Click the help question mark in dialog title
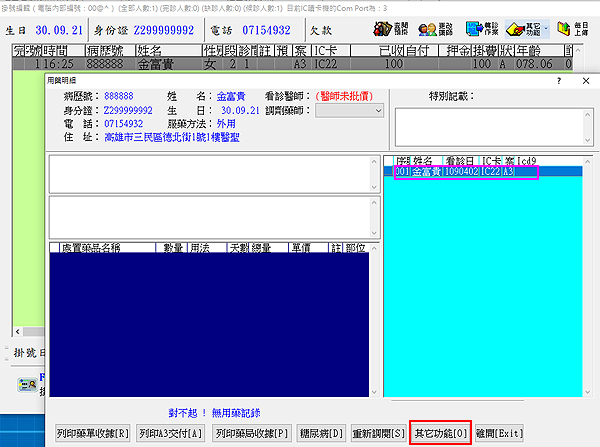The width and height of the screenshot is (600, 447). 558,78
